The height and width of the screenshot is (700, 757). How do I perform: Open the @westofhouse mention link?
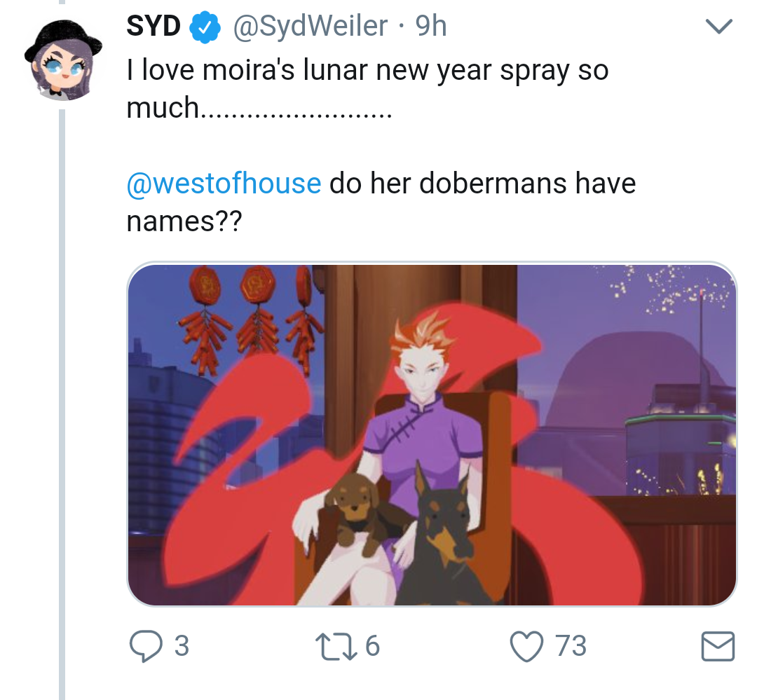click(224, 184)
